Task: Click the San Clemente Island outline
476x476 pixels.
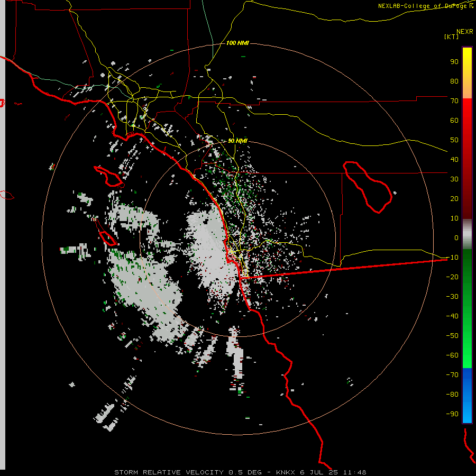Action: (x=106, y=233)
